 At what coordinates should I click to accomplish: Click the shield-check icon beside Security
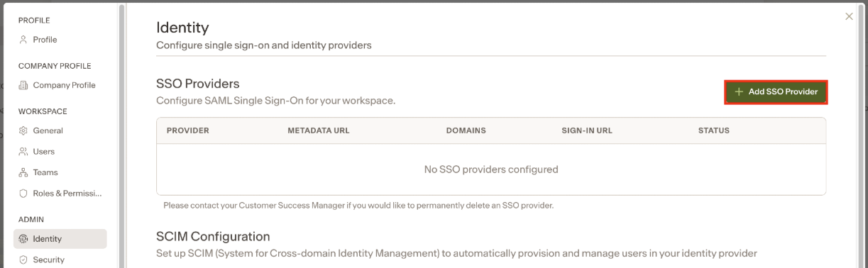click(23, 259)
